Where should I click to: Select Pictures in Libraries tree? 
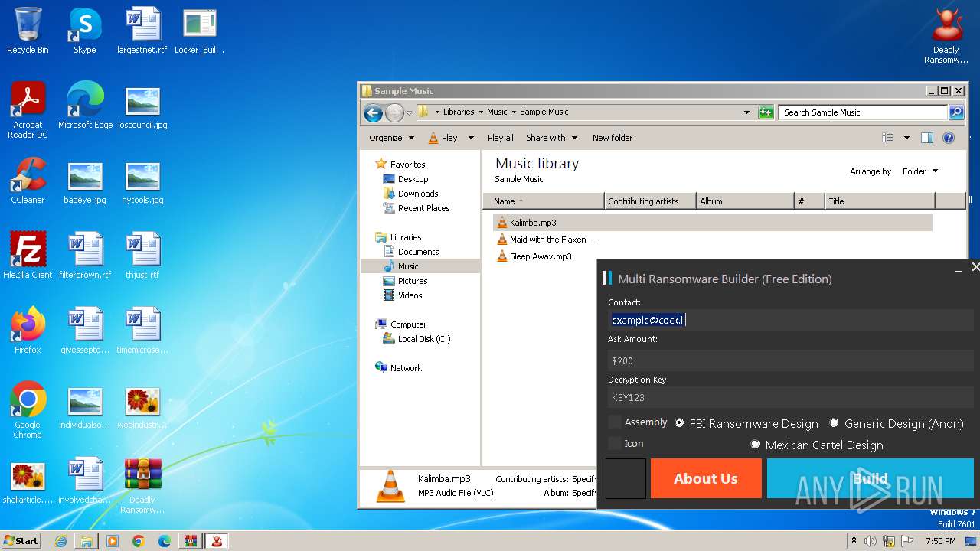413,281
